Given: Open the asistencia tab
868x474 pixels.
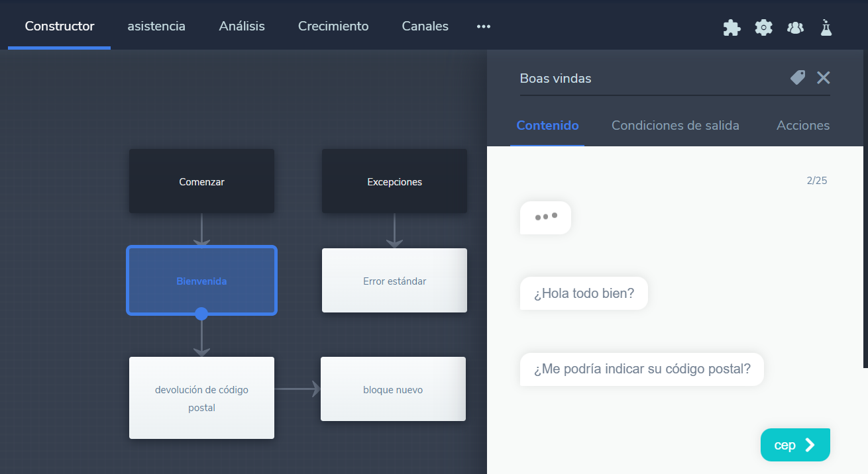Looking at the screenshot, I should click(x=156, y=26).
